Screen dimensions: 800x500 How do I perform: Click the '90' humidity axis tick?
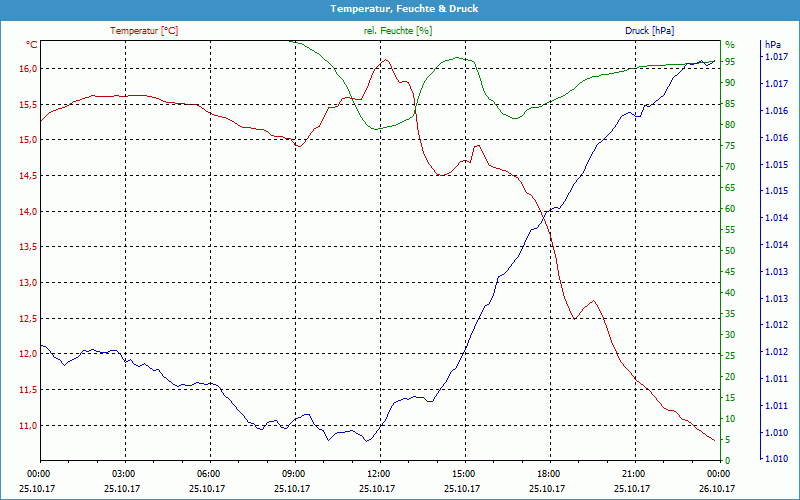(x=730, y=83)
